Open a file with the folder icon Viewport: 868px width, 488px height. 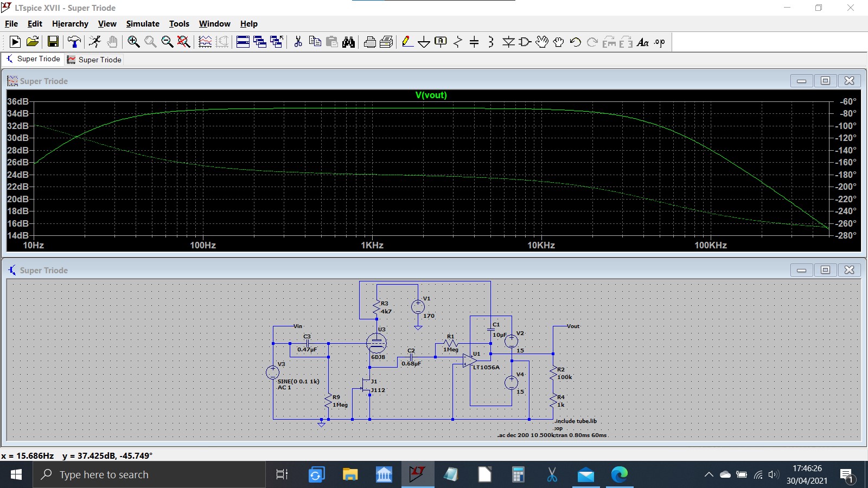pos(33,42)
